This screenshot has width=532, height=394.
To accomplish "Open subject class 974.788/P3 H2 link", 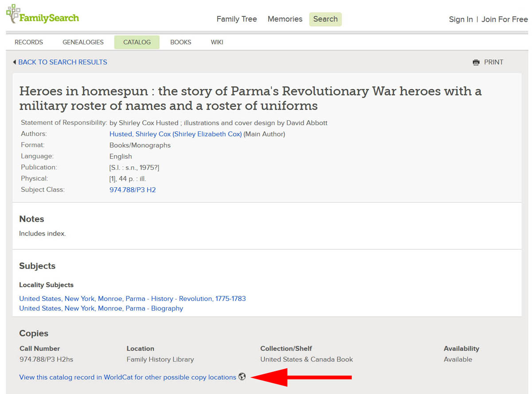I will tap(133, 190).
